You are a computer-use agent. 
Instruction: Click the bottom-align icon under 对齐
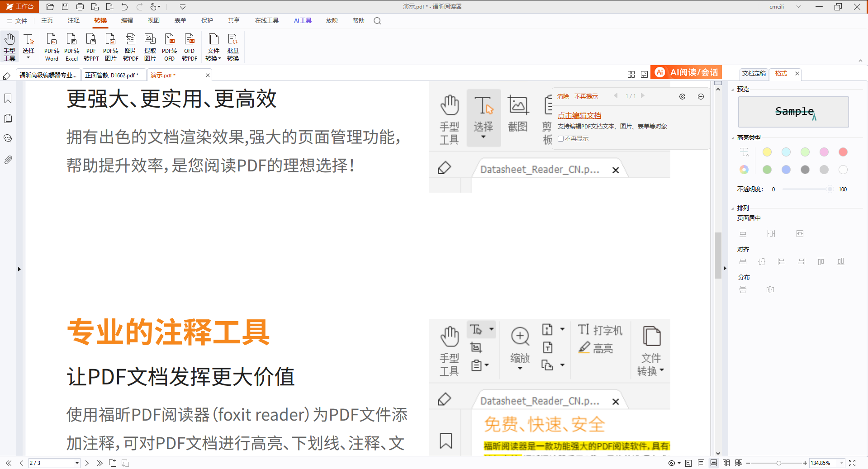click(841, 261)
